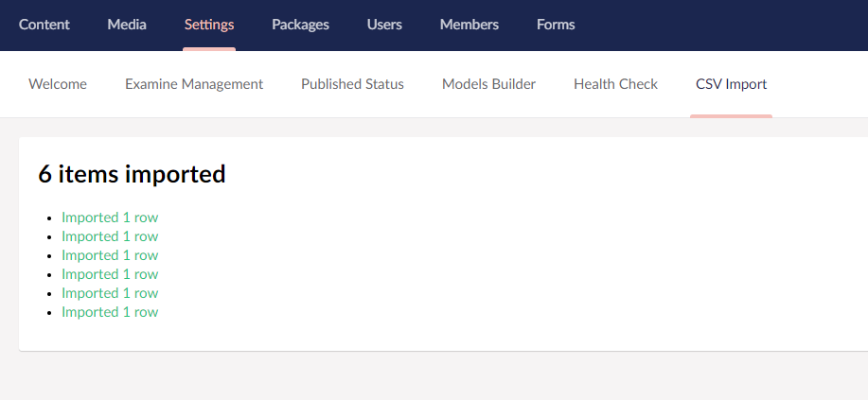868x400 pixels.
Task: Click the last 'Imported 1 row' line
Action: (x=110, y=312)
